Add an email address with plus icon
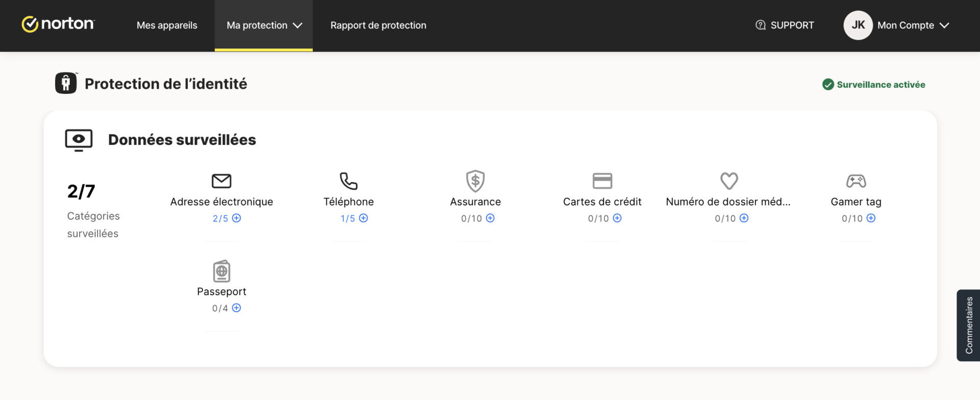The image size is (980, 400). pyautogui.click(x=236, y=218)
